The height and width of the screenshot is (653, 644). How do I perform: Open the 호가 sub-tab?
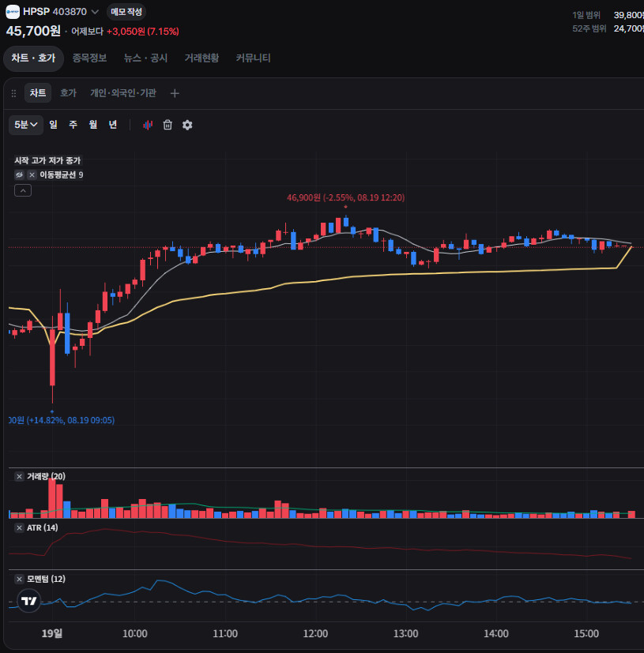[x=69, y=93]
